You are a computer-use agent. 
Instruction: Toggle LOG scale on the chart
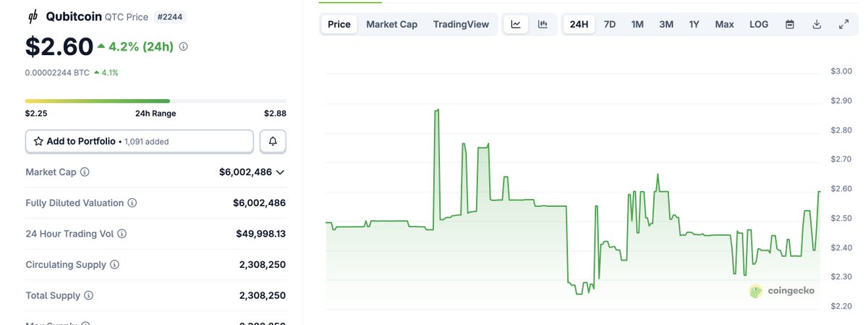(759, 24)
